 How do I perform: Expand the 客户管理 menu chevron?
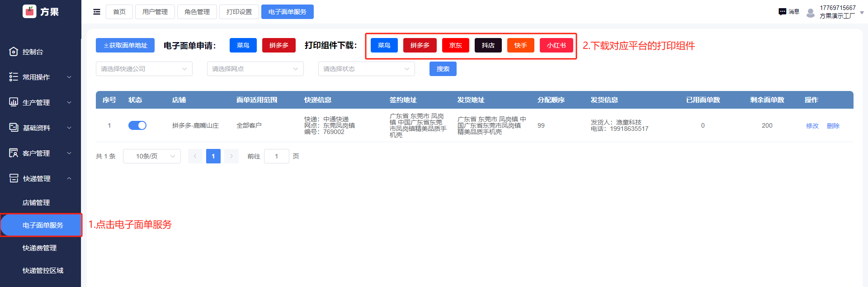pos(69,153)
